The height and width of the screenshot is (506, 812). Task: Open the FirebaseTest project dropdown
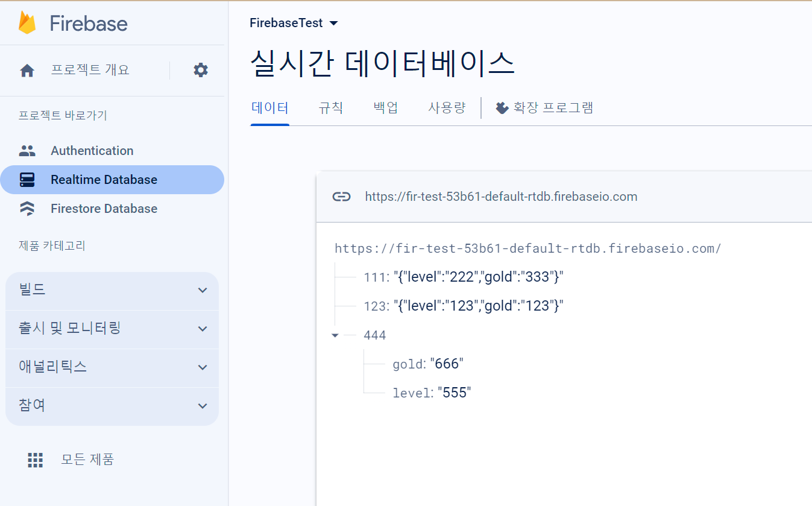point(294,23)
